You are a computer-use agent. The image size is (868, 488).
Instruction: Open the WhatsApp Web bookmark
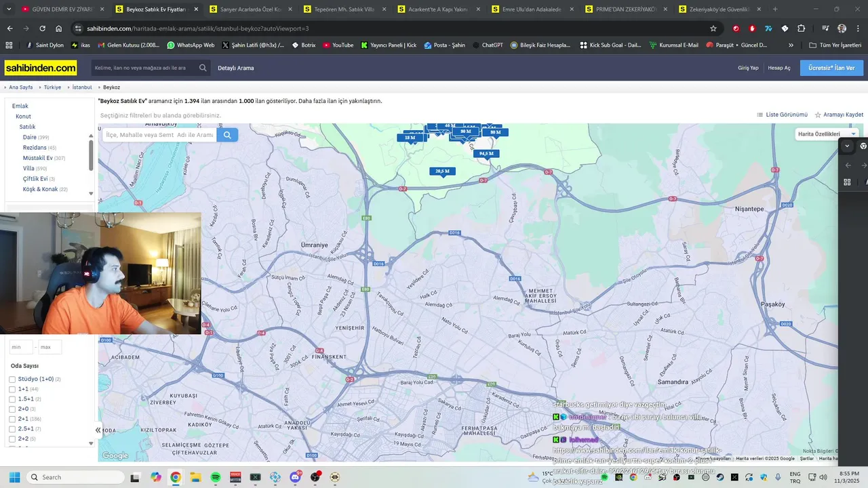coord(191,45)
